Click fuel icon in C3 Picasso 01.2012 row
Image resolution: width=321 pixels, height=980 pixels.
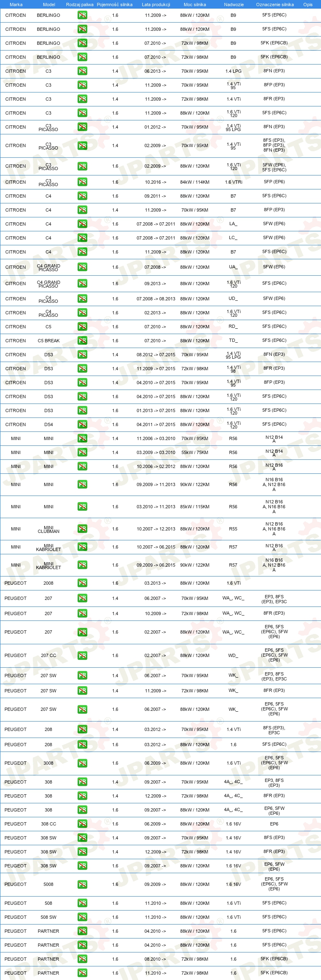(82, 127)
